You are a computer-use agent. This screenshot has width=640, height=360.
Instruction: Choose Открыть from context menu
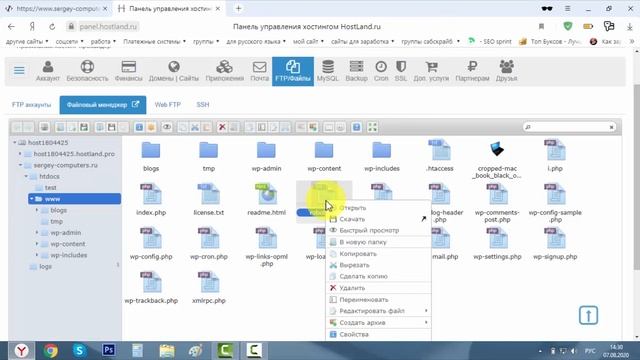point(379,208)
